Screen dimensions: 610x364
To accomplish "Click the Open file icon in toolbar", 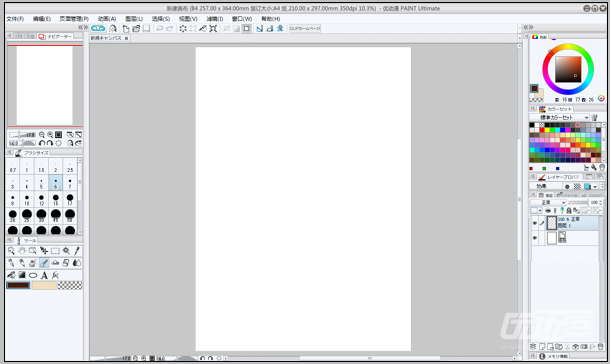I will pyautogui.click(x=136, y=28).
